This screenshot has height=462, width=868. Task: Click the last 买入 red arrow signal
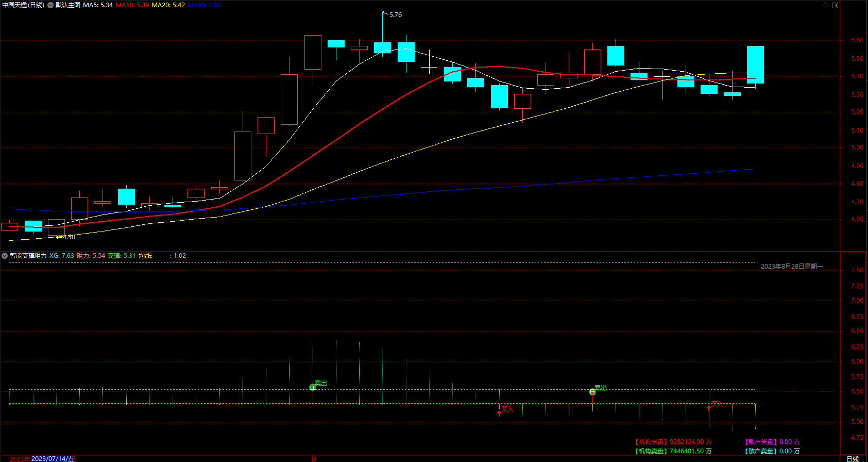coord(709,407)
